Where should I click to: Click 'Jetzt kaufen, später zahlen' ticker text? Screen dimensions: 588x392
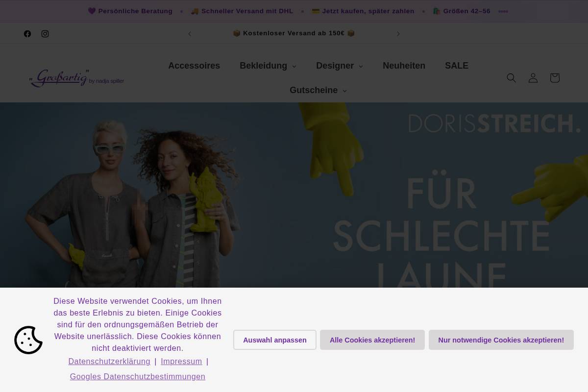[x=363, y=11]
